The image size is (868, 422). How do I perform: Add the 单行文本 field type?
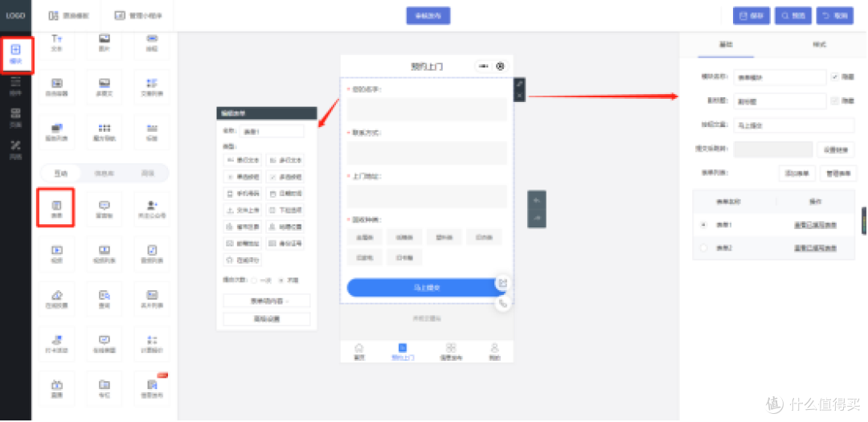pyautogui.click(x=243, y=160)
